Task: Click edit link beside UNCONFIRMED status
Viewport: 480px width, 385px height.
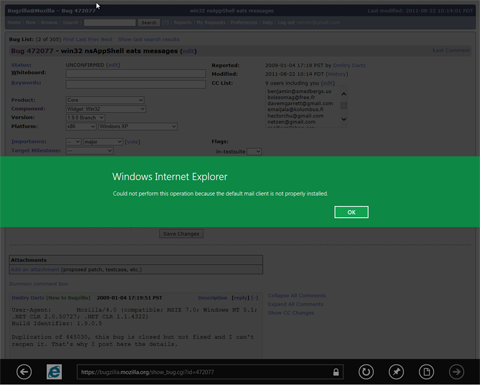Action: (x=113, y=65)
